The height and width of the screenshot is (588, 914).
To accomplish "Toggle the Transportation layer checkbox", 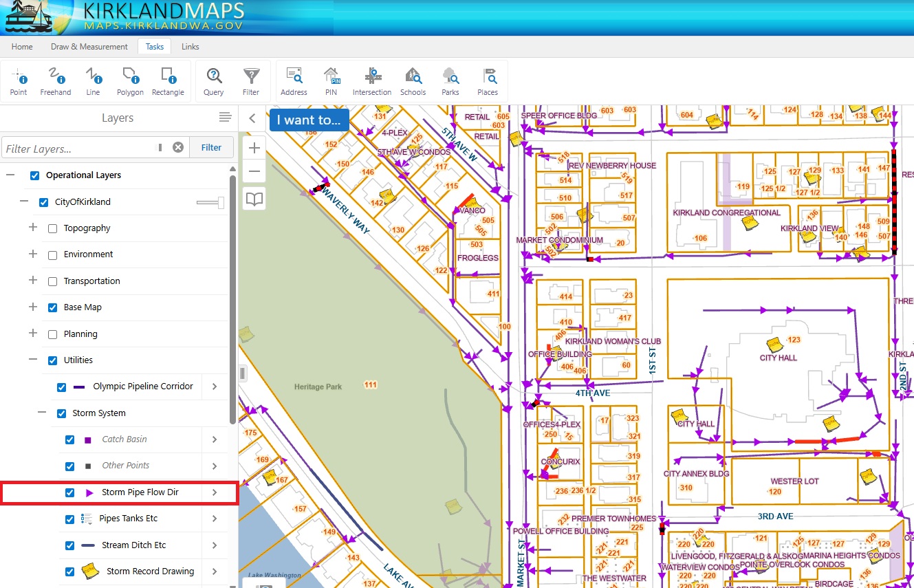I will point(53,281).
